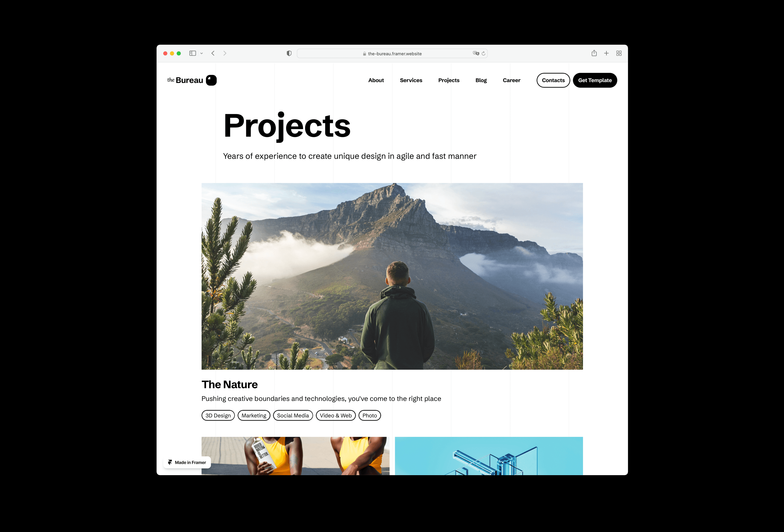Click the Safari share icon
The width and height of the screenshot is (784, 532).
point(594,53)
